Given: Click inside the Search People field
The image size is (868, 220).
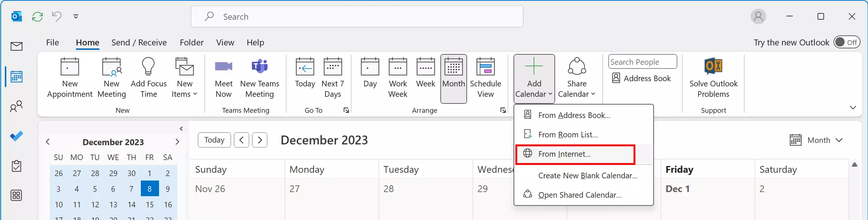Looking at the screenshot, I should pyautogui.click(x=642, y=61).
